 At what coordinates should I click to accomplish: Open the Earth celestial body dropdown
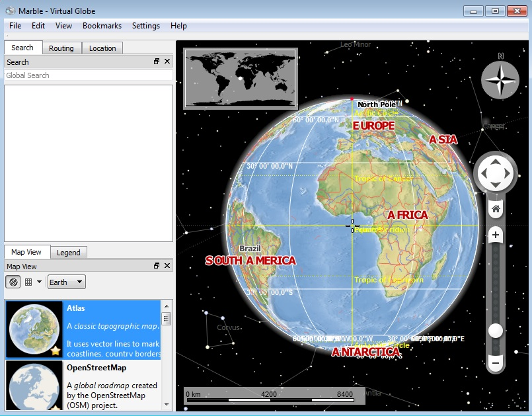[x=67, y=282]
